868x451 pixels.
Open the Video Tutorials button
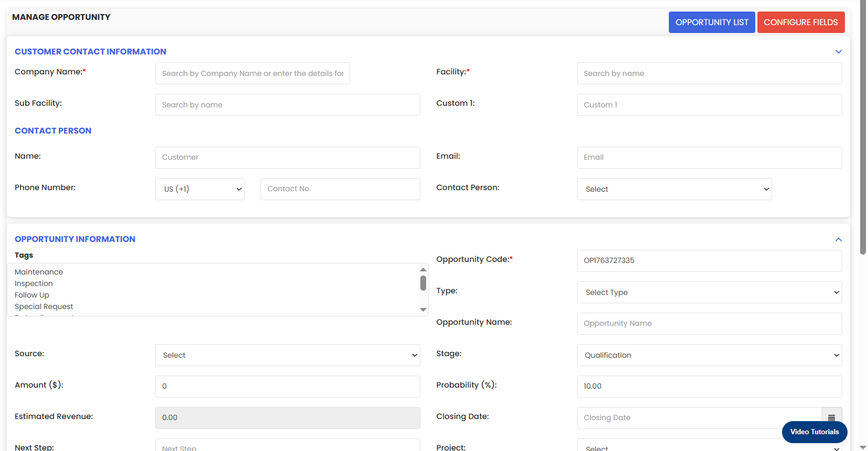click(x=815, y=432)
